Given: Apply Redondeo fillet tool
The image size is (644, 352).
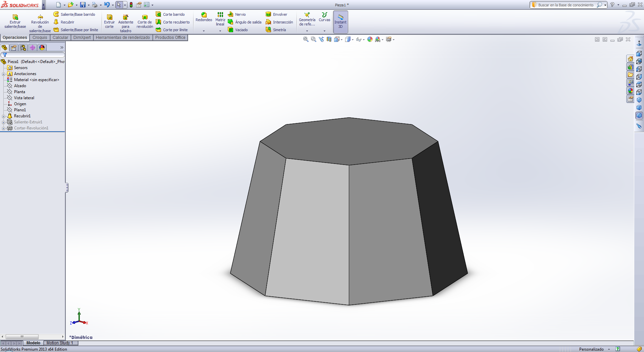Looking at the screenshot, I should [204, 17].
